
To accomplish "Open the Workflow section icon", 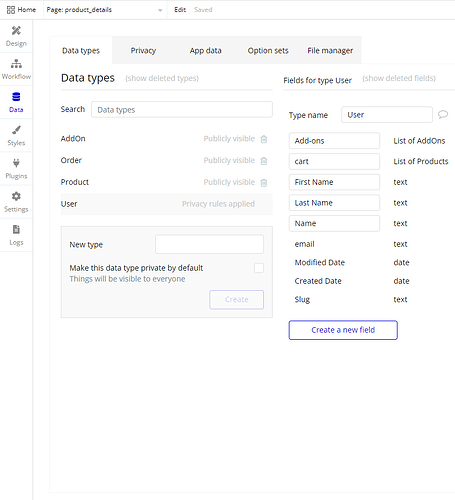I will point(16,63).
